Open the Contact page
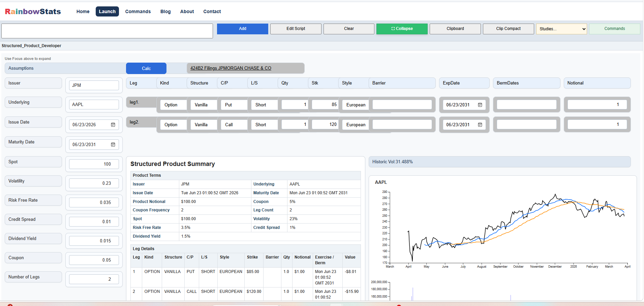The image size is (644, 306). click(212, 11)
